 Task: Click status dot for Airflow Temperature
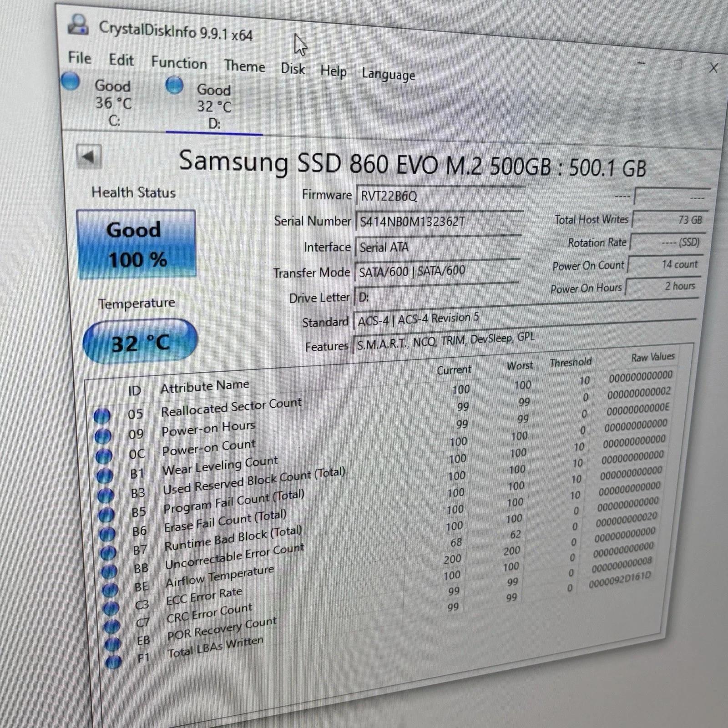(x=110, y=590)
